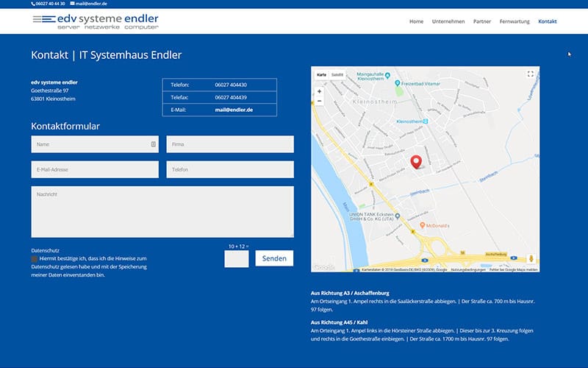Open Nutzungsbedingungen link on map

pyautogui.click(x=468, y=269)
